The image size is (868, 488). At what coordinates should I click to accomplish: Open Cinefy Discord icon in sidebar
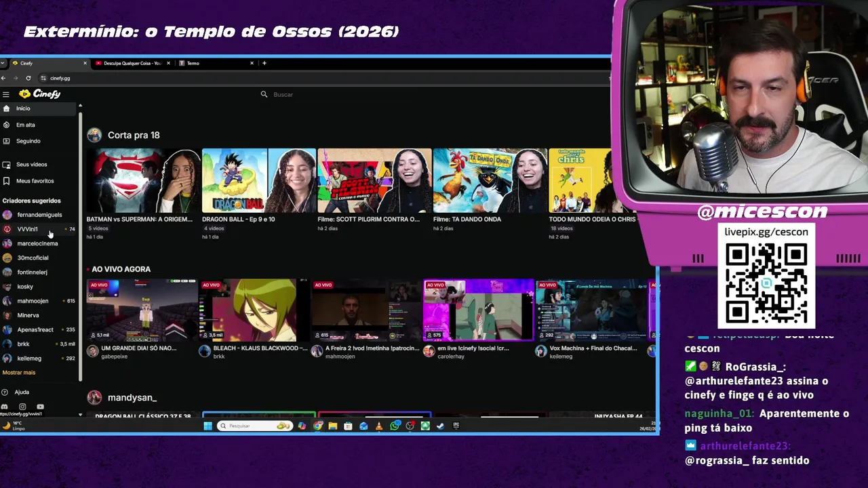click(5, 407)
